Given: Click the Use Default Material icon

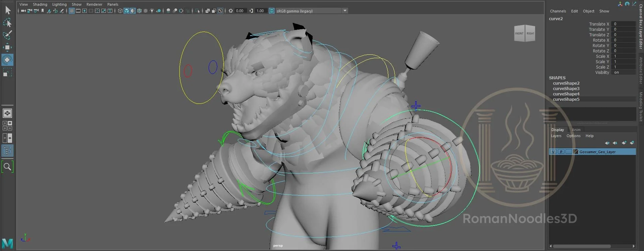Looking at the screenshot, I should (x=133, y=11).
